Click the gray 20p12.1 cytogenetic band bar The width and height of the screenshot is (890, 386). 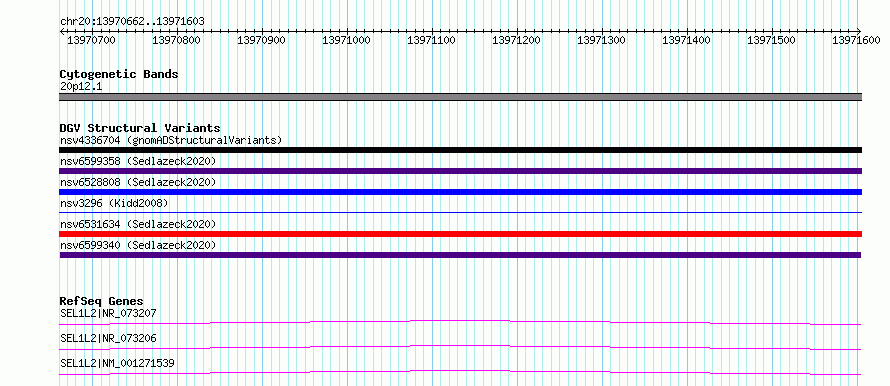coord(460,97)
